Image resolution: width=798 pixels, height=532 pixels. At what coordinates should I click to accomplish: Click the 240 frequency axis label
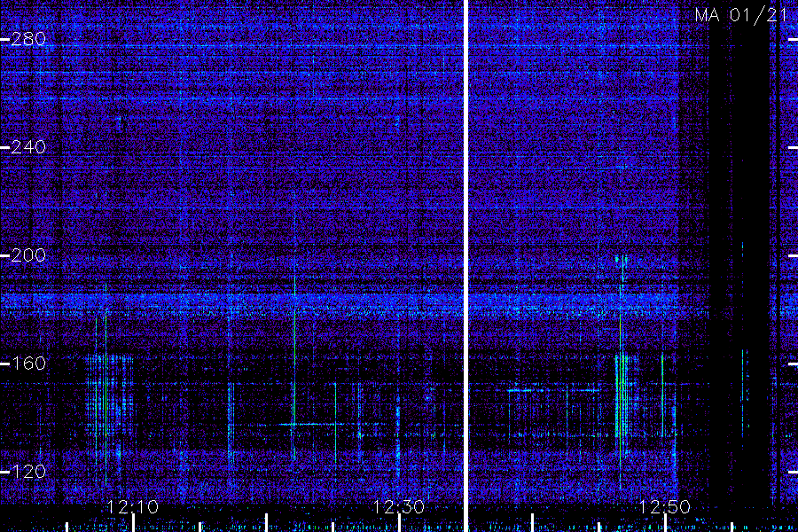click(x=28, y=148)
